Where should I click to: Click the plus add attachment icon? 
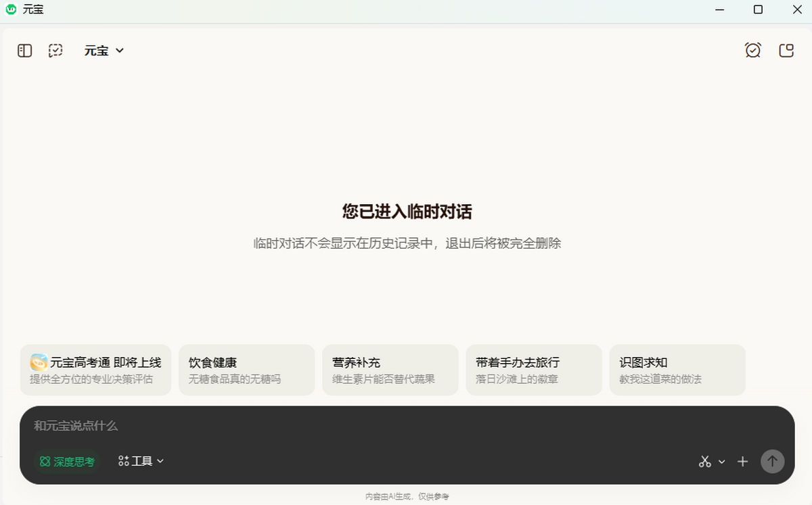pyautogui.click(x=742, y=462)
